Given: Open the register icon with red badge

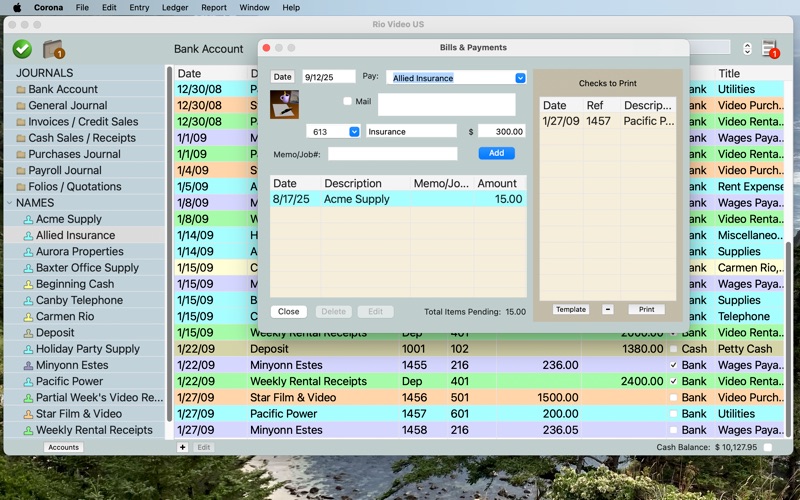Looking at the screenshot, I should tap(769, 48).
